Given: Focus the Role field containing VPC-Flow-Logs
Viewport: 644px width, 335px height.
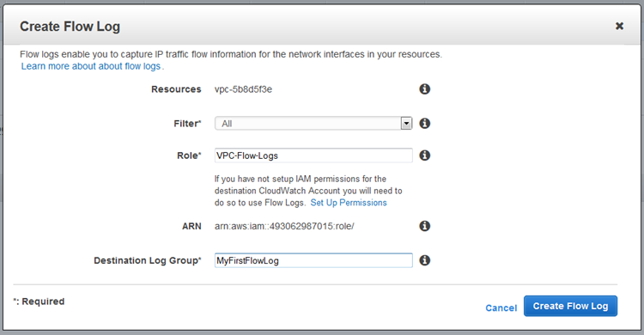Looking at the screenshot, I should 313,155.
